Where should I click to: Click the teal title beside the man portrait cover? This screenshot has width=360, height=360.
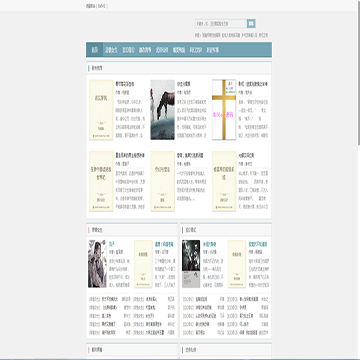(112, 244)
